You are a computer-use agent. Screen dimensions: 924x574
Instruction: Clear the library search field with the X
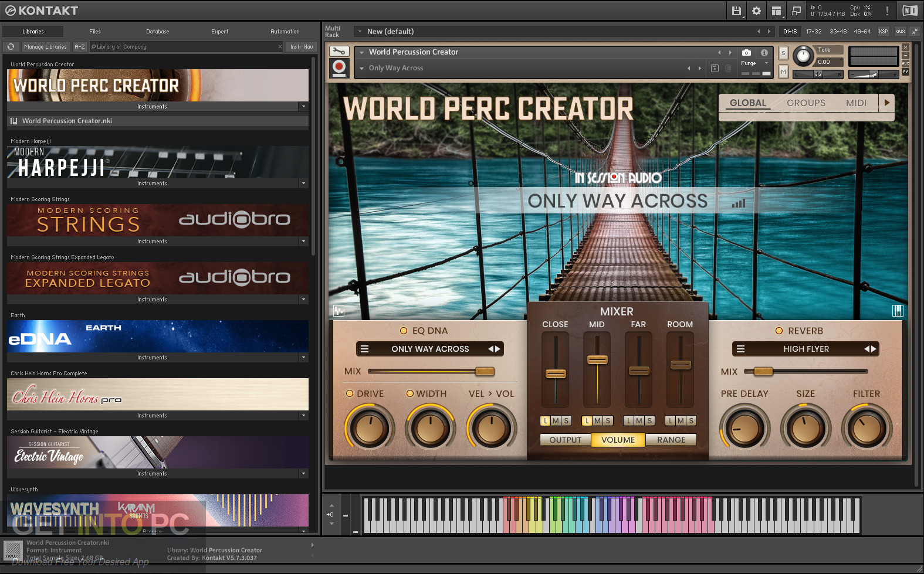(x=280, y=47)
